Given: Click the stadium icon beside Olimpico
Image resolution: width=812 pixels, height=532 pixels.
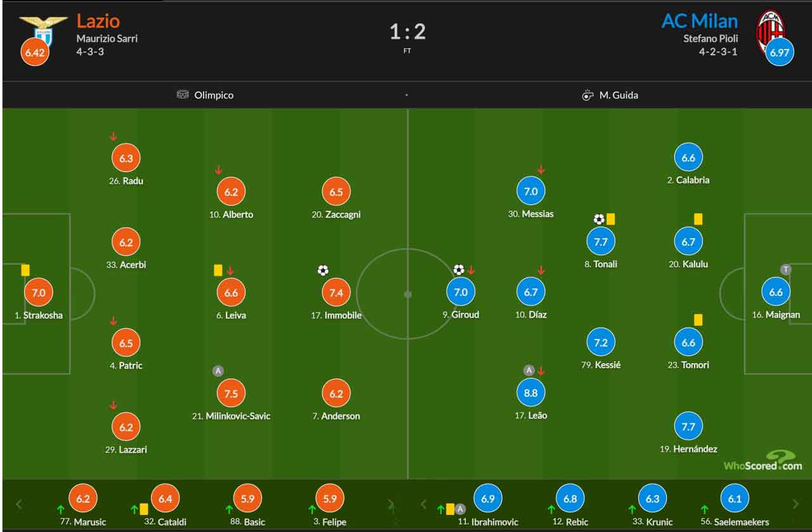Looking at the screenshot, I should coord(183,95).
